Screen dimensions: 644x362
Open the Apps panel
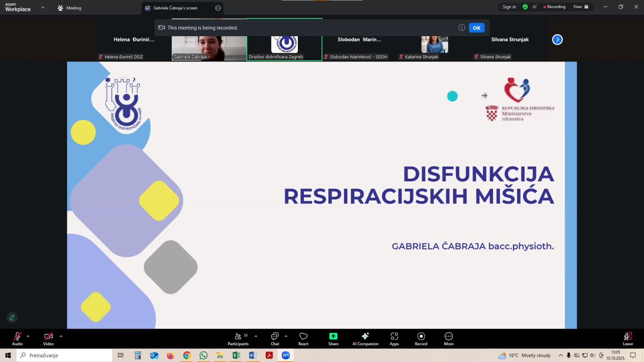(394, 338)
